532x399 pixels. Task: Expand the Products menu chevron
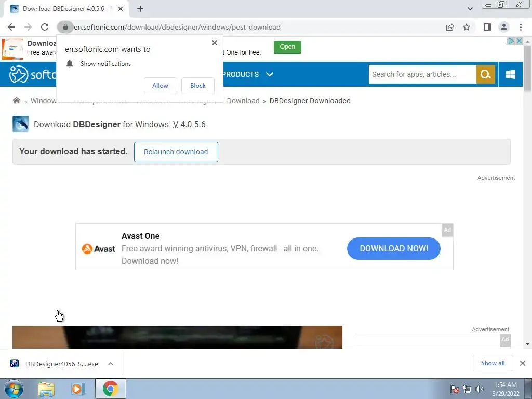270,74
